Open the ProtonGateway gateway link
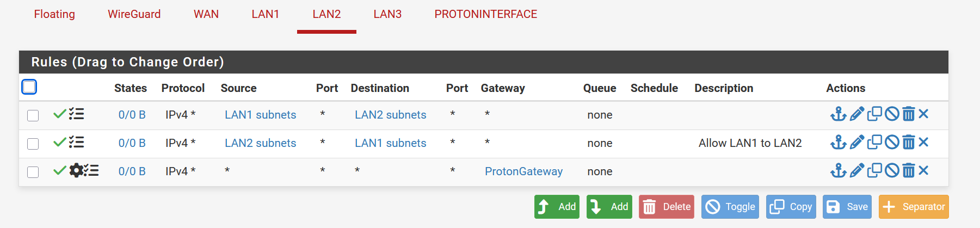The image size is (980, 228). pyautogui.click(x=523, y=171)
